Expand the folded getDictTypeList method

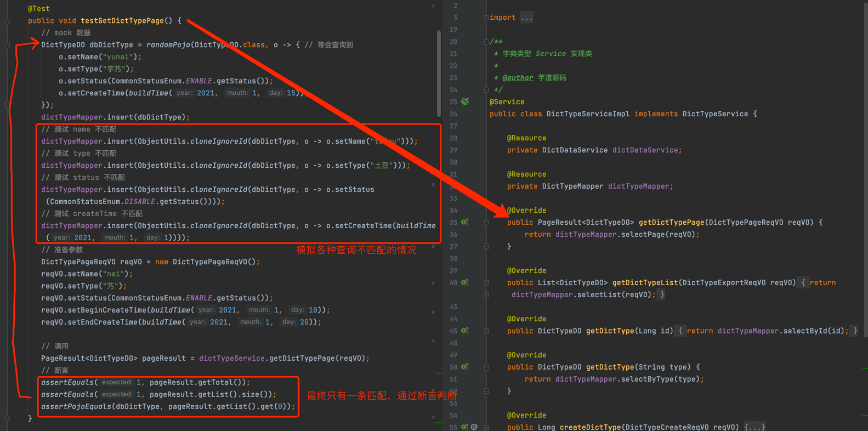click(x=486, y=283)
